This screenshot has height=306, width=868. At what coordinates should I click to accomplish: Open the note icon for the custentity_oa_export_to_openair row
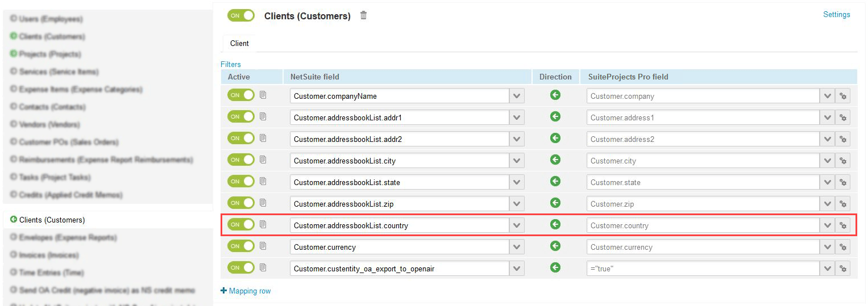[263, 267]
